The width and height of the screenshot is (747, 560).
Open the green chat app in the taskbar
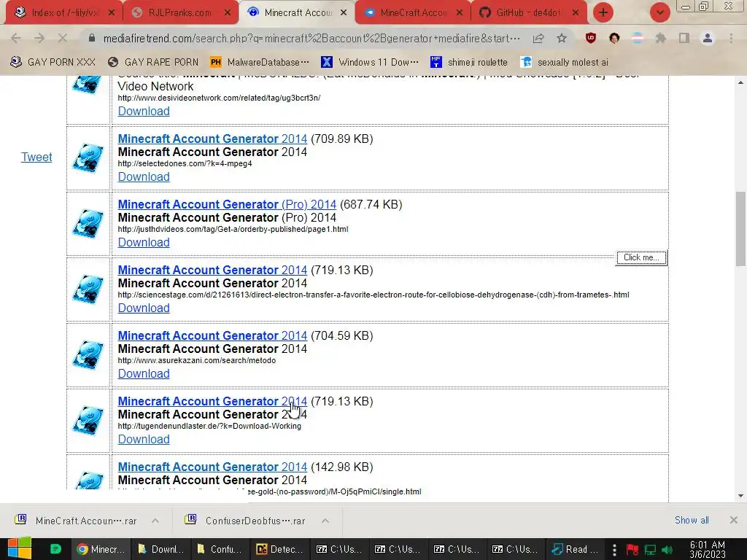click(x=55, y=549)
